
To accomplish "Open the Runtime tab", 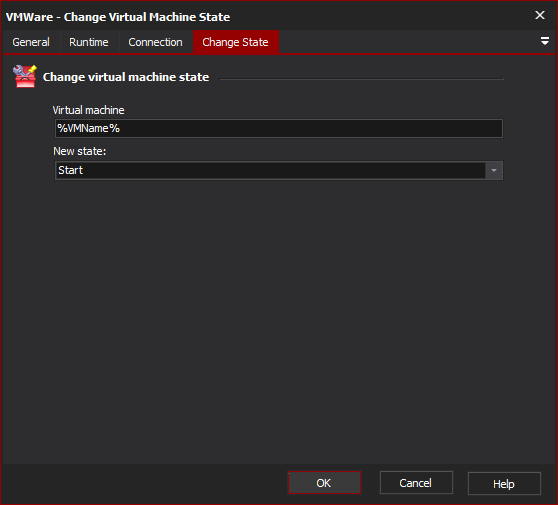I will tap(89, 42).
